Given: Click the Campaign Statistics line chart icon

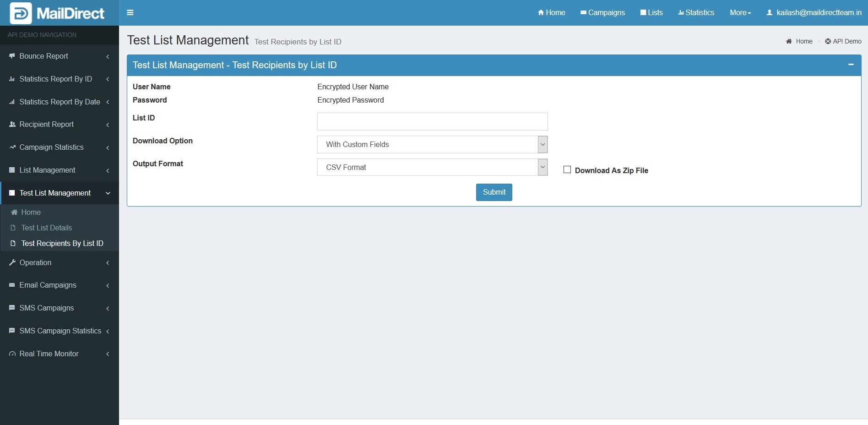Looking at the screenshot, I should click(x=12, y=147).
